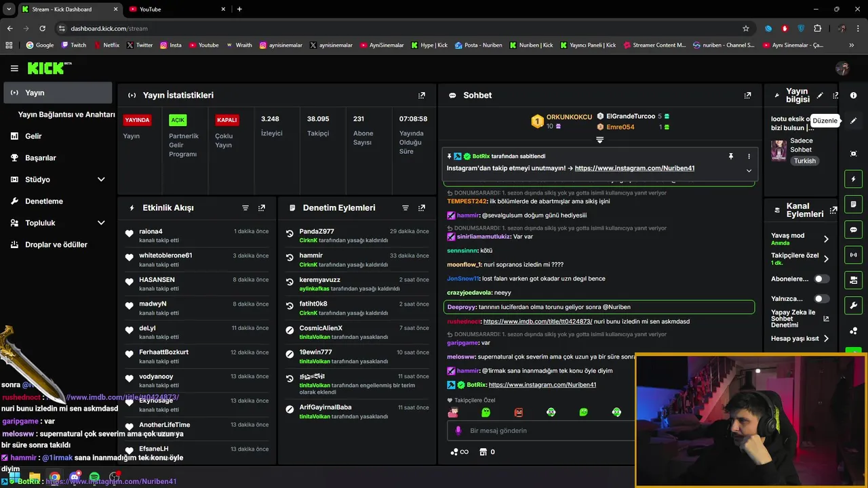Pop out the Kanal Eylemleri panel
Viewport: 868px width, 488px height.
pos(833,210)
